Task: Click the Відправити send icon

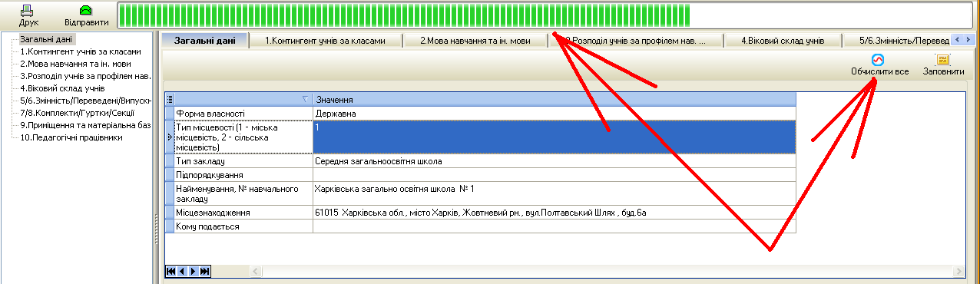Action: pos(85,10)
